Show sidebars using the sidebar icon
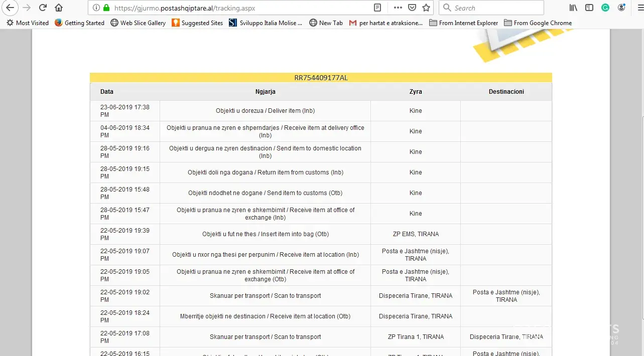The width and height of the screenshot is (644, 356). [x=589, y=8]
